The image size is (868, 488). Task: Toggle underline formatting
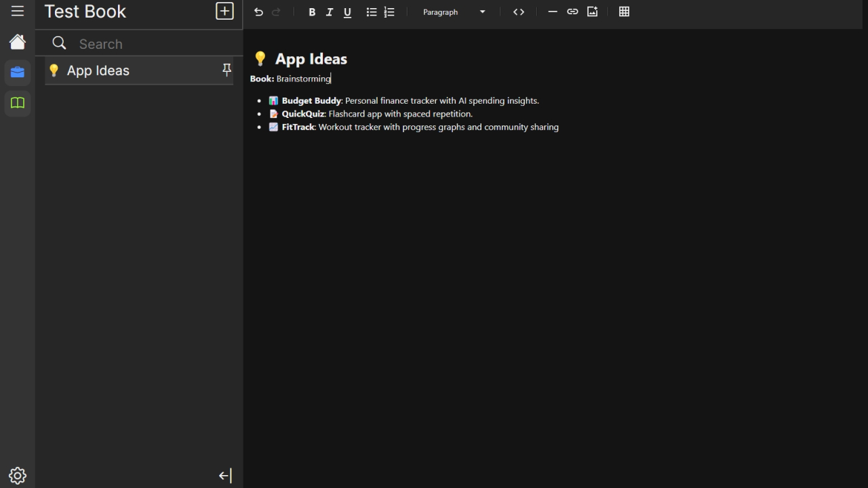pos(347,12)
